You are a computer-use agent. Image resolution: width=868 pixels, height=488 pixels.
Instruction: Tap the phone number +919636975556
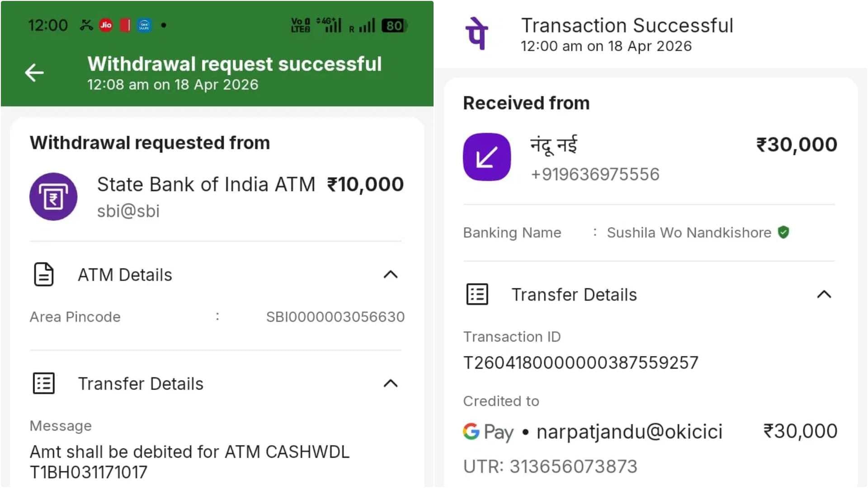[x=594, y=174]
